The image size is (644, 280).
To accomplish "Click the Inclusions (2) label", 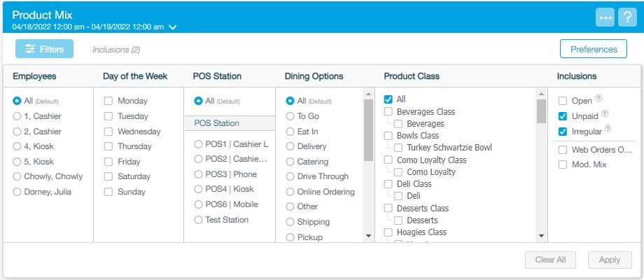I will point(116,50).
